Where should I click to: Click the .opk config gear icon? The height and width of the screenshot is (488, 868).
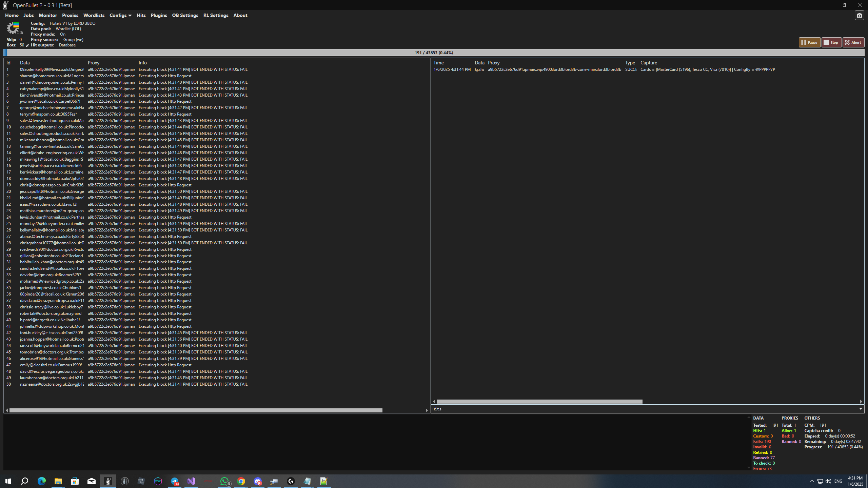(x=14, y=28)
